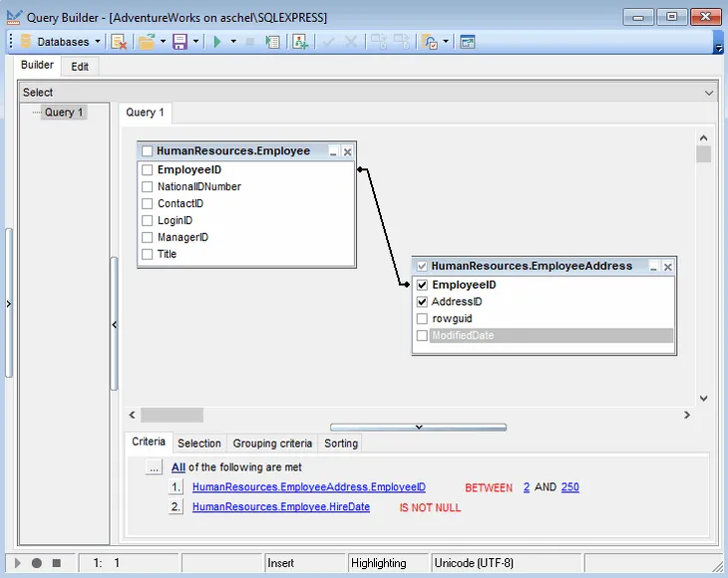Select the Query 1 diagram tab

pos(145,113)
